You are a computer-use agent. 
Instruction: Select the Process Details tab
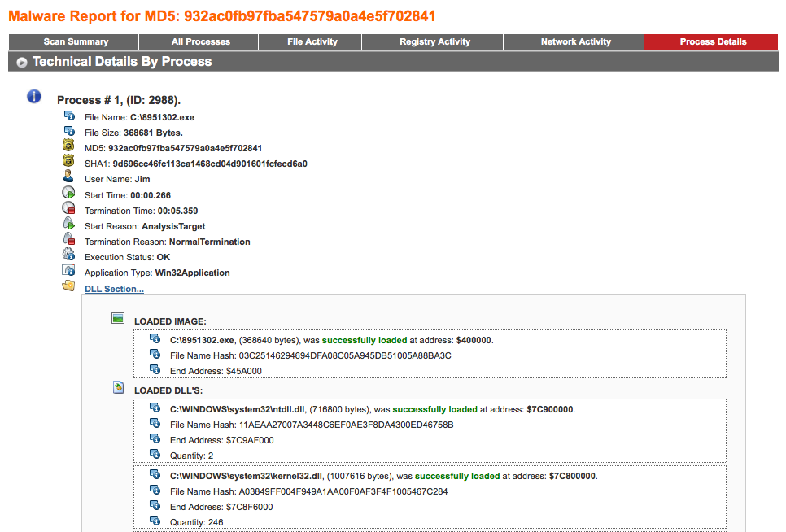[x=713, y=41]
